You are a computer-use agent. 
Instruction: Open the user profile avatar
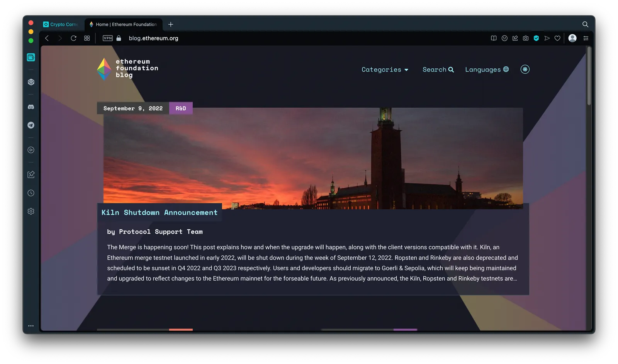(572, 38)
